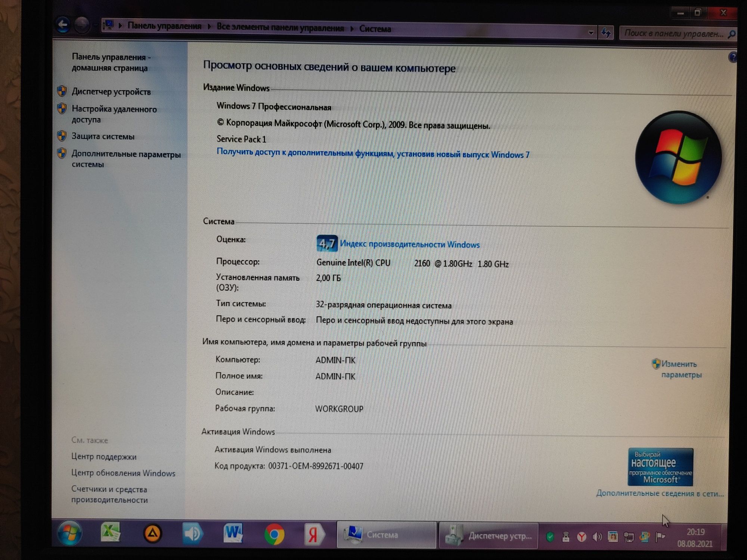Click the shield icon beside Настройка удаленного доступа
Screen dimensions: 747x560
click(62, 109)
